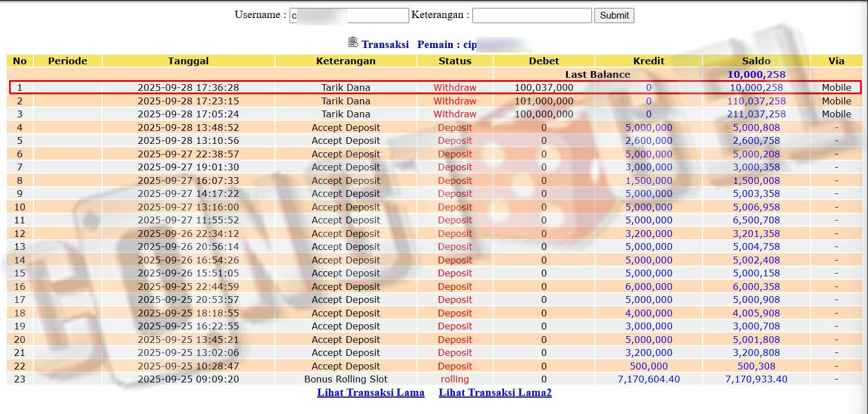
Task: Select the Last Balance amount 10,000,258
Action: pos(756,74)
